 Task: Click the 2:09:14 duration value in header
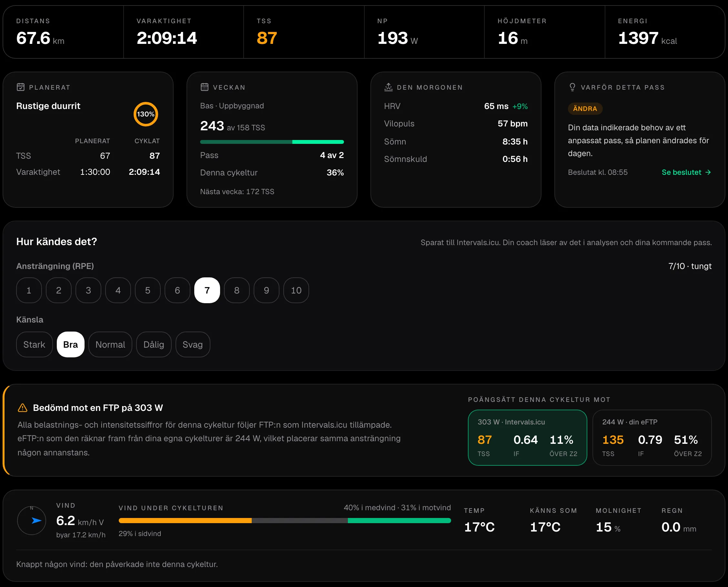(x=167, y=38)
